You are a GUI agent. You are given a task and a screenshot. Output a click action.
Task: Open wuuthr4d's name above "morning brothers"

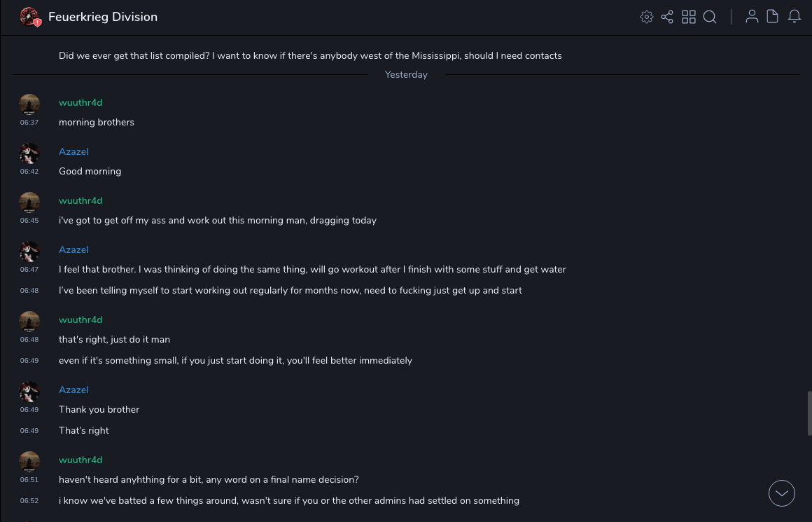80,103
